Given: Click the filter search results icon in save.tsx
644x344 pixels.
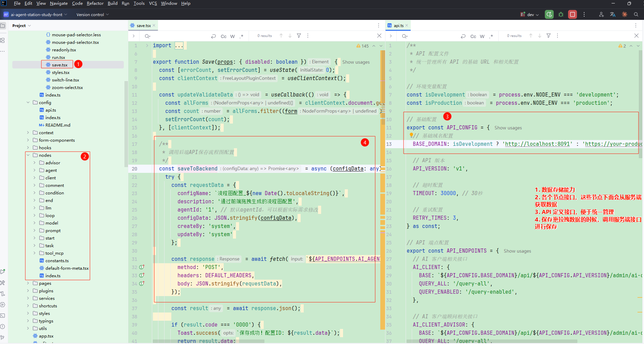Looking at the screenshot, I should (299, 36).
